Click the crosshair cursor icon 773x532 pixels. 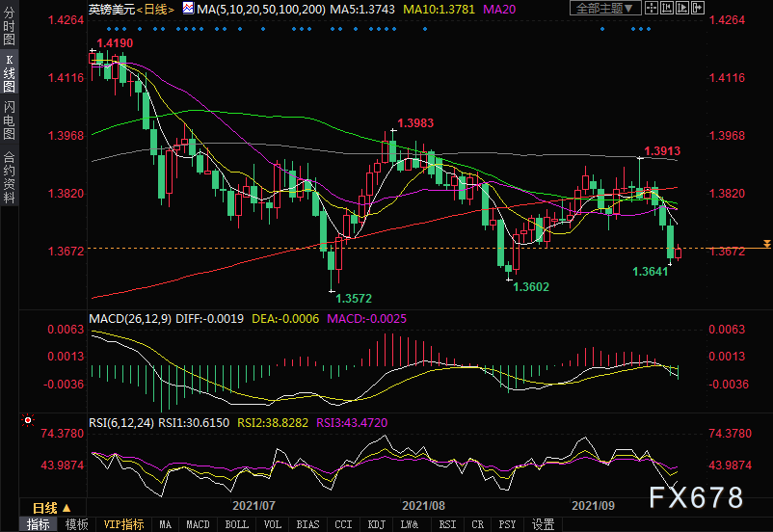tap(652, 8)
